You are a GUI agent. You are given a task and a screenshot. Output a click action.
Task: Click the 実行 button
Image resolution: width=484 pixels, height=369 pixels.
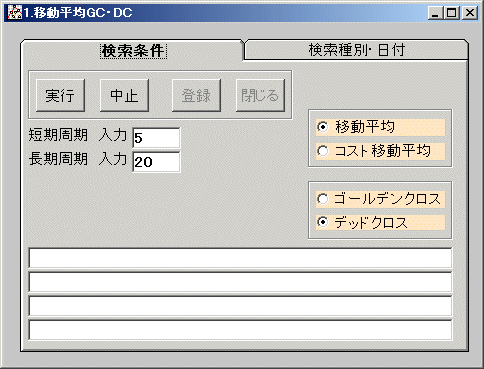tap(60, 95)
